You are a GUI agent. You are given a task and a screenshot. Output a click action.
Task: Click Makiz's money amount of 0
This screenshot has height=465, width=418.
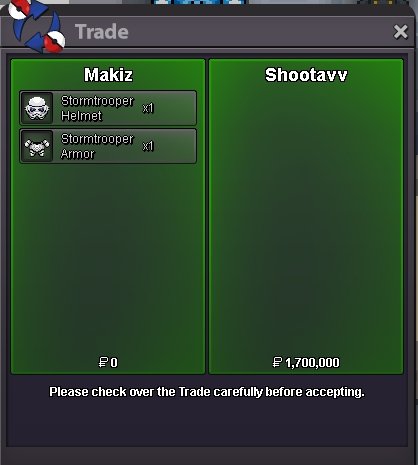pyautogui.click(x=114, y=362)
